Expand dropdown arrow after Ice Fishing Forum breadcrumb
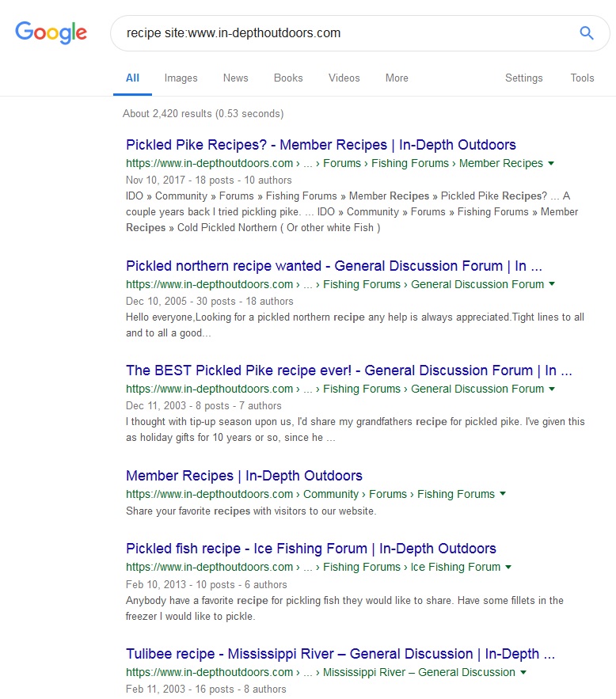Viewport: 616px width, 699px height. [x=508, y=567]
